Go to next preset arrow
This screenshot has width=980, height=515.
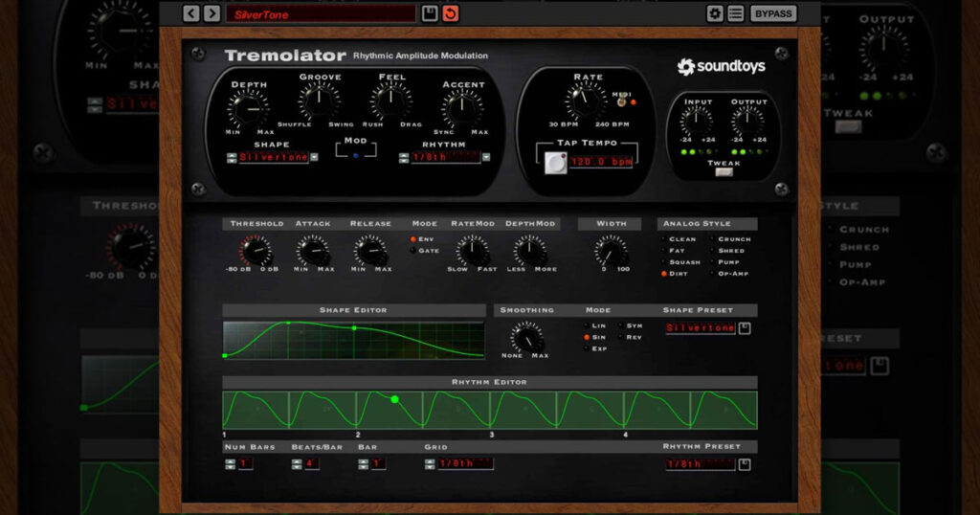tap(212, 13)
